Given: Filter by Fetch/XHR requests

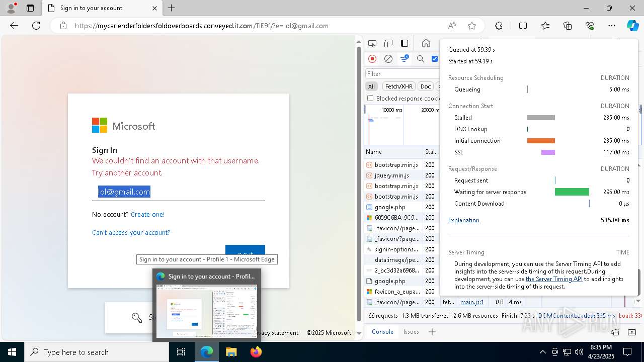Looking at the screenshot, I should coord(399,86).
